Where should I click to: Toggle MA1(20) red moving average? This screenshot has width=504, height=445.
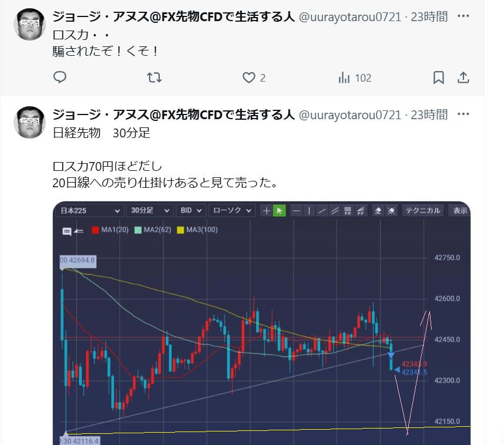[110, 230]
